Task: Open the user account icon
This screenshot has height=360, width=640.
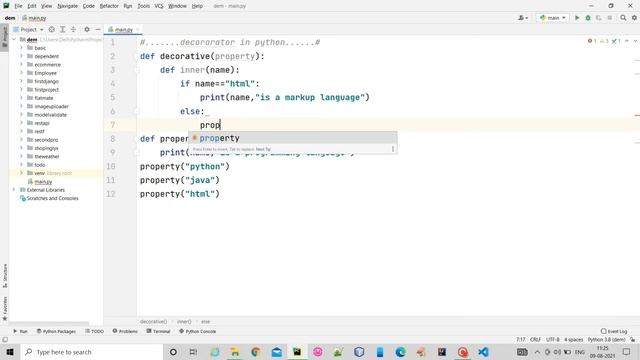Action: [x=523, y=18]
